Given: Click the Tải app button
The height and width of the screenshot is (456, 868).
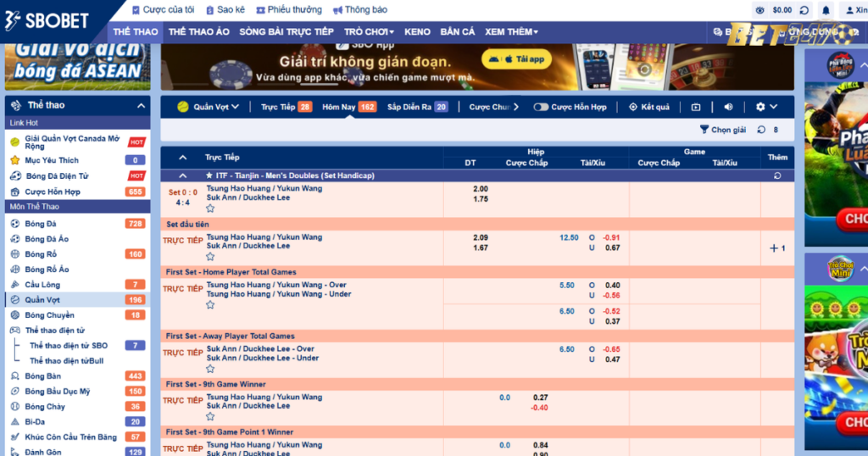Looking at the screenshot, I should [516, 59].
